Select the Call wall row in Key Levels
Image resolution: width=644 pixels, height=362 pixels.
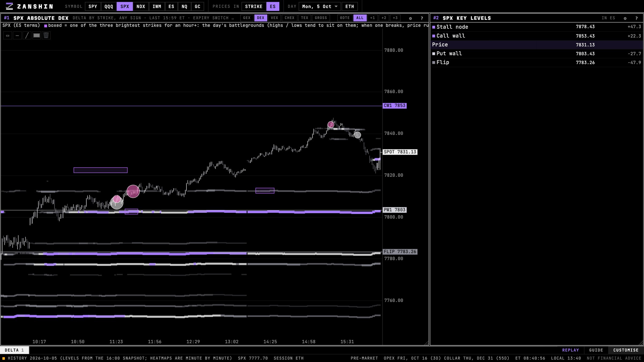pyautogui.click(x=537, y=36)
